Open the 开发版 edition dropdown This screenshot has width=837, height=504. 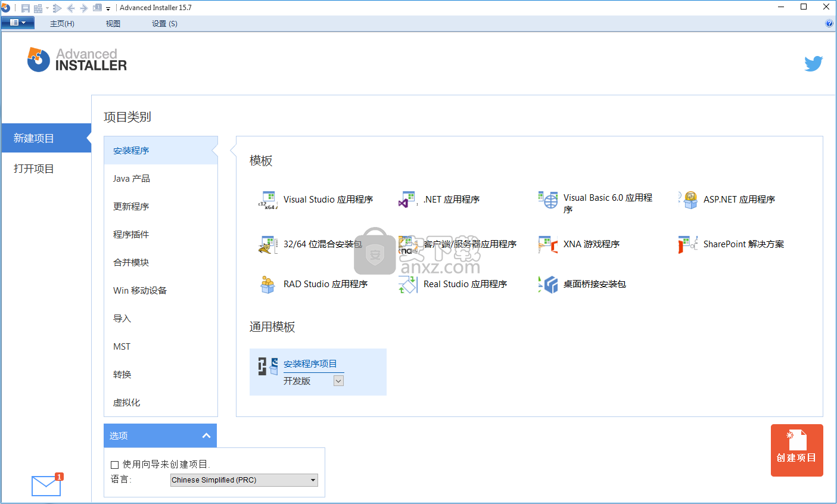[x=338, y=381]
